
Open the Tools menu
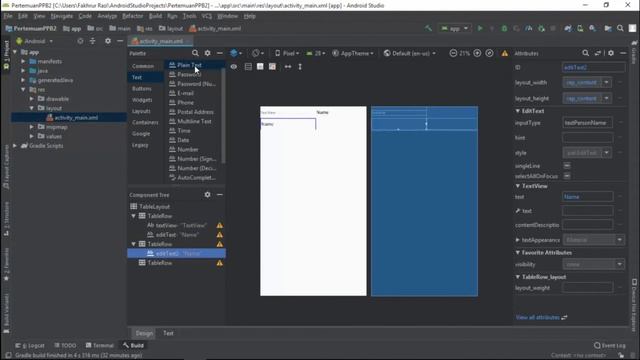[x=189, y=16]
